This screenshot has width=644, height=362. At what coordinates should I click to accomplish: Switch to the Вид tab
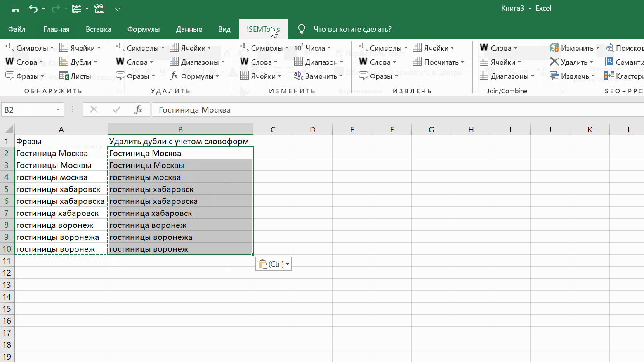(x=224, y=29)
